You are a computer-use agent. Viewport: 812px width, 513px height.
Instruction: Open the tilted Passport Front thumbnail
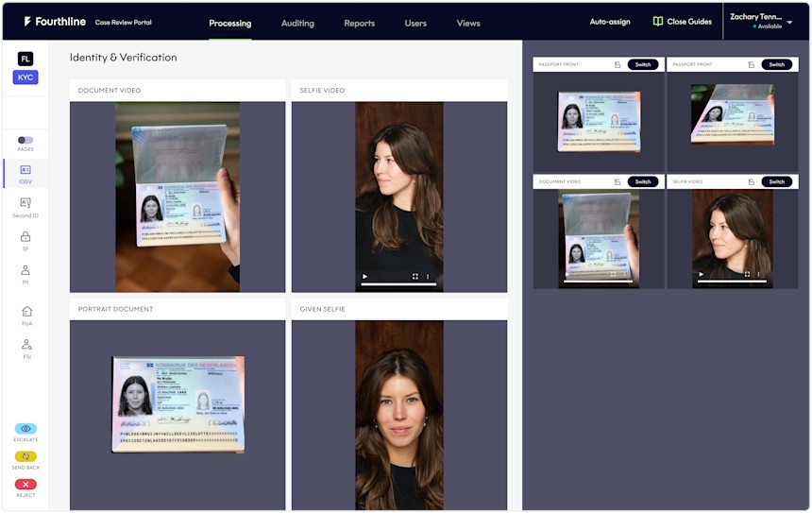tap(733, 113)
